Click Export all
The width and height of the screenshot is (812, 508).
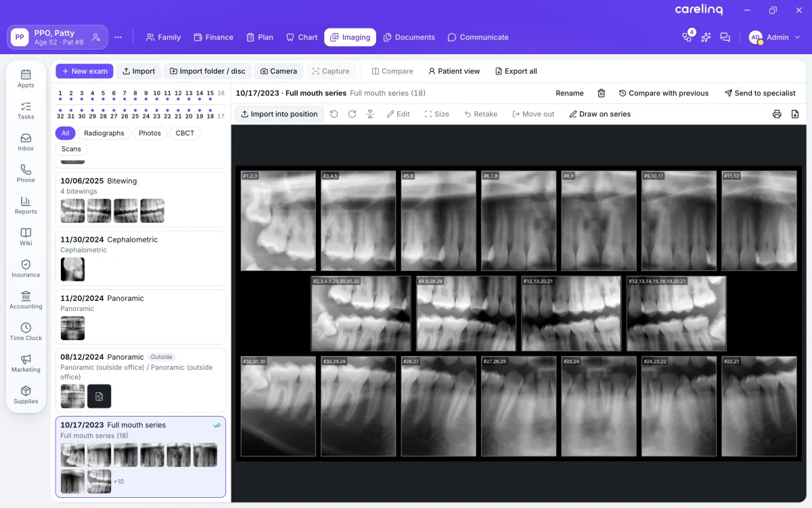[x=516, y=71]
